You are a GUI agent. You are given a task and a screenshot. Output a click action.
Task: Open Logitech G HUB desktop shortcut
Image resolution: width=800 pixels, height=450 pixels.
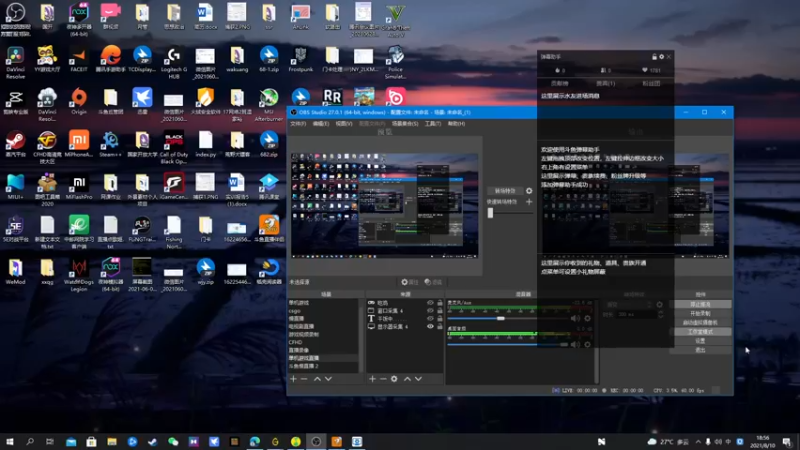click(173, 62)
